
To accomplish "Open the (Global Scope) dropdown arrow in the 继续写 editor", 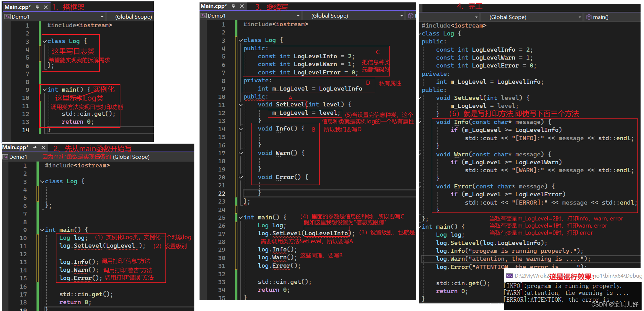I will point(401,16).
